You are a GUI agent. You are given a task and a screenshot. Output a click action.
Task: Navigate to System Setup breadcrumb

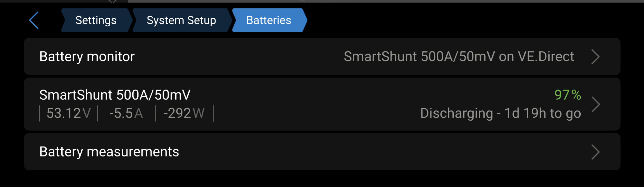click(x=181, y=20)
